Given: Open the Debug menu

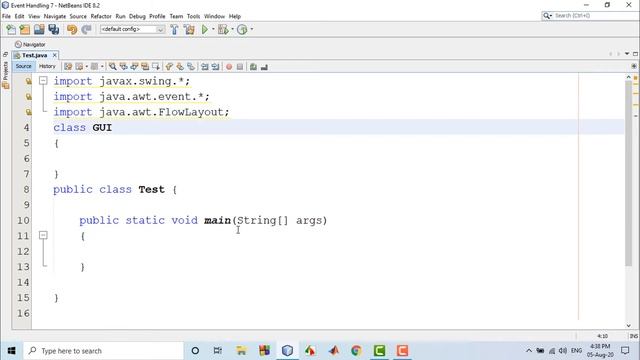Looking at the screenshot, I should (137, 16).
